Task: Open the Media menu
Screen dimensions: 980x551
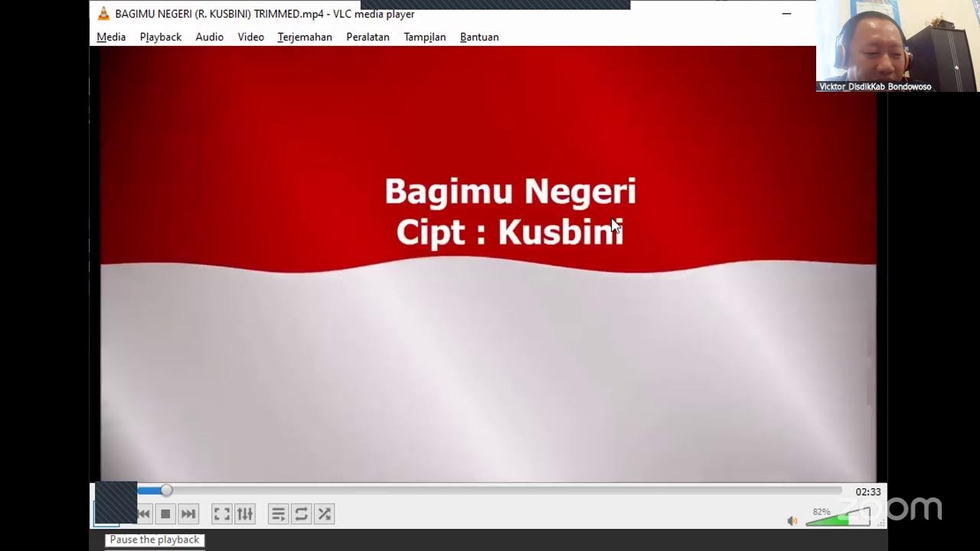Action: click(111, 37)
